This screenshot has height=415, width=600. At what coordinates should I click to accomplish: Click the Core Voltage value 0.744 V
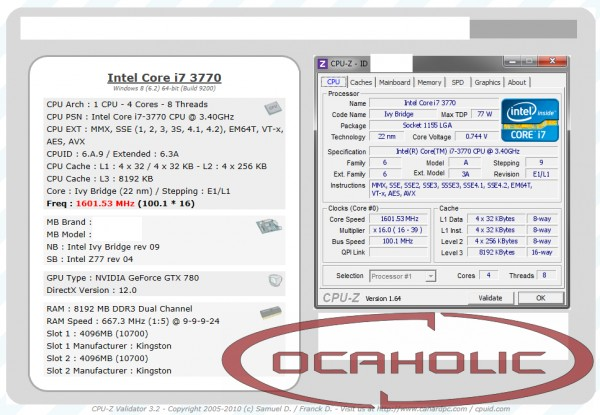477,137
